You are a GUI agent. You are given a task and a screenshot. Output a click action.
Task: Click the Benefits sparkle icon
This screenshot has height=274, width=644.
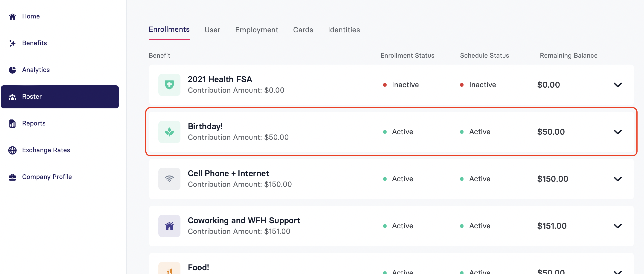(12, 43)
